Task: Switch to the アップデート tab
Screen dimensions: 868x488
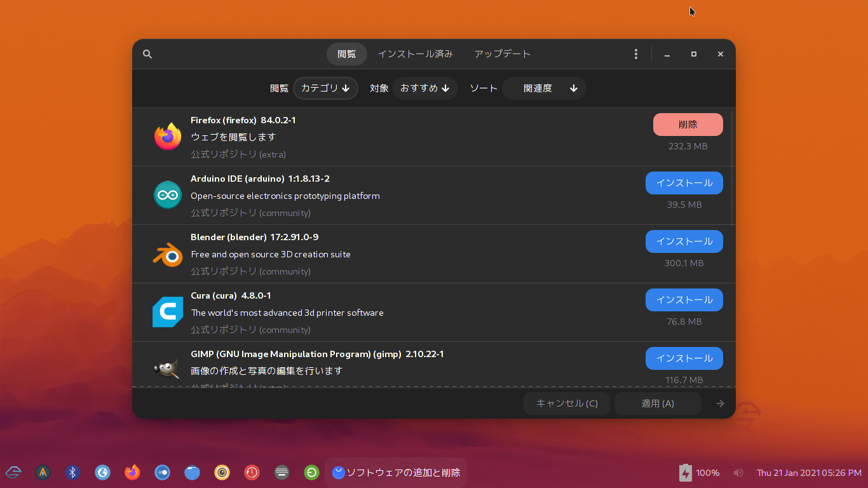Action: [503, 54]
